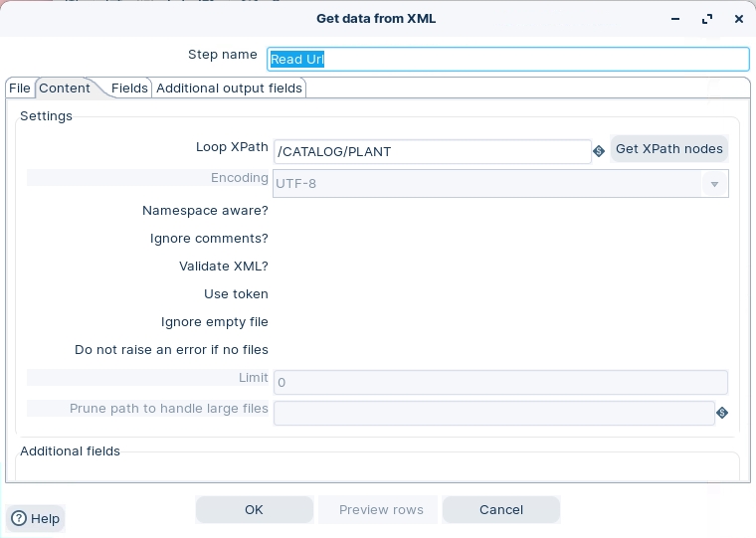Expand the Encoding dropdown arrow
Screen dimensions: 756x538
tap(714, 184)
